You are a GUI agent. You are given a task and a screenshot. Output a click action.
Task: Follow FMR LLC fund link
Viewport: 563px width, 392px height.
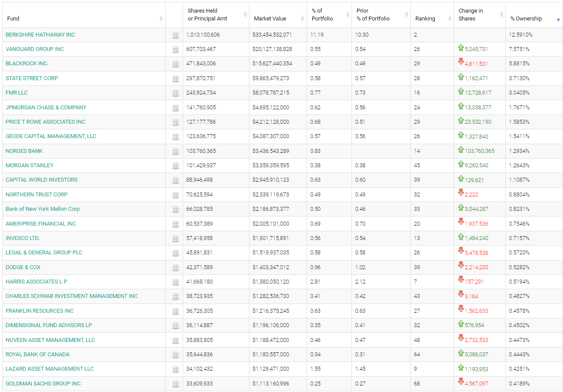click(17, 92)
